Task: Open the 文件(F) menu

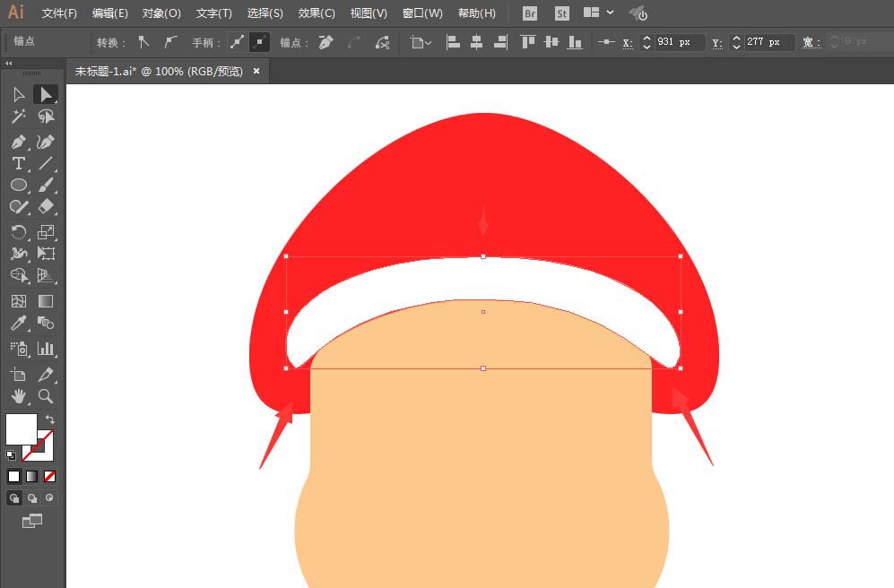Action: 59,13
